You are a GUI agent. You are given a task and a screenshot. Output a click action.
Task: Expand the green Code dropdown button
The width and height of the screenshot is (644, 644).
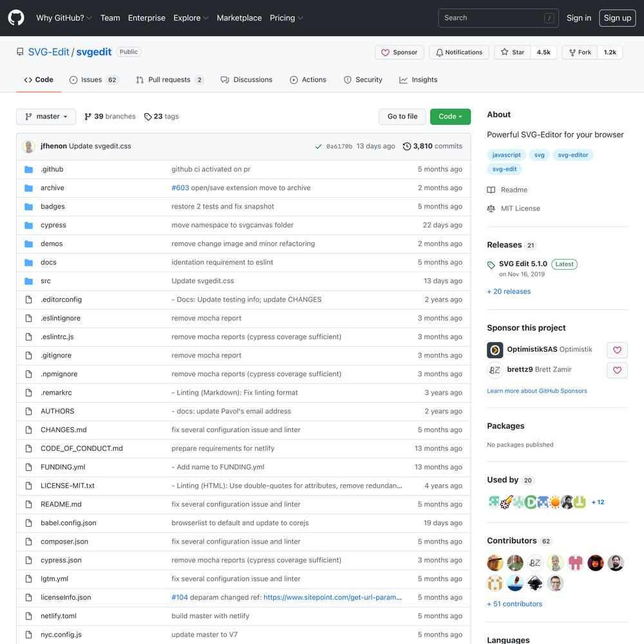[x=450, y=117]
